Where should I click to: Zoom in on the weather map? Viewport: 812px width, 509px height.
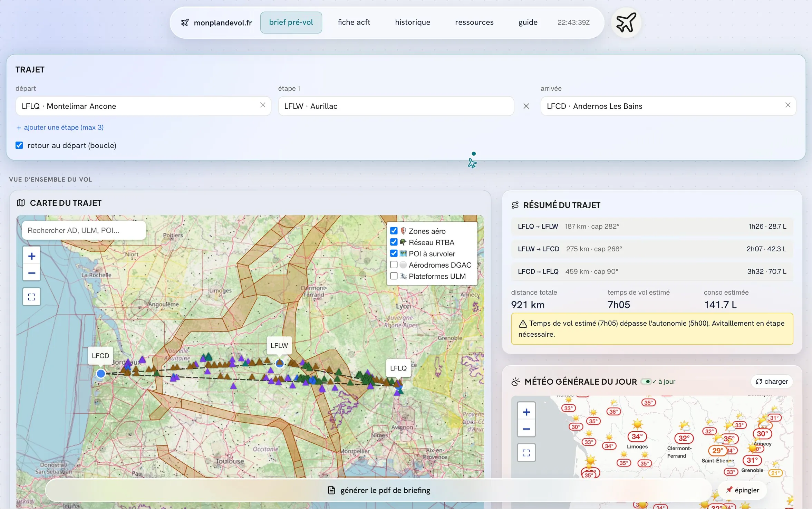coord(526,412)
